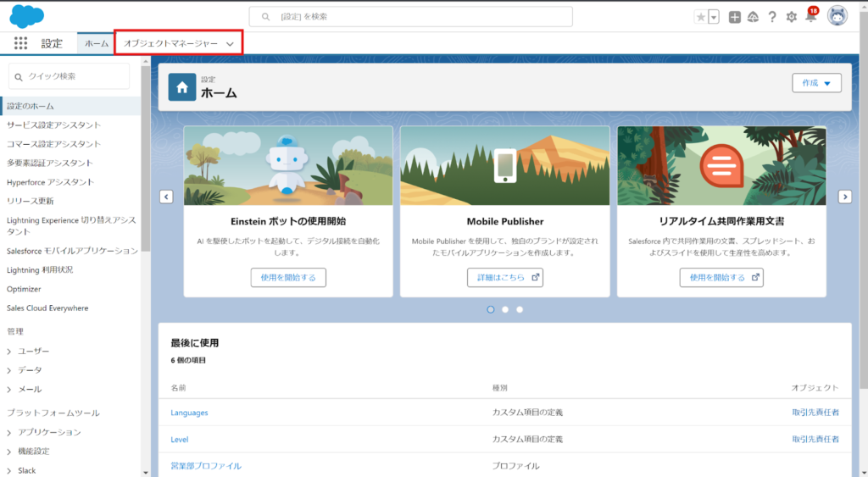Image resolution: width=868 pixels, height=477 pixels.
Task: Open the オブジェクトマネージャー tab dropdown
Action: tap(230, 43)
